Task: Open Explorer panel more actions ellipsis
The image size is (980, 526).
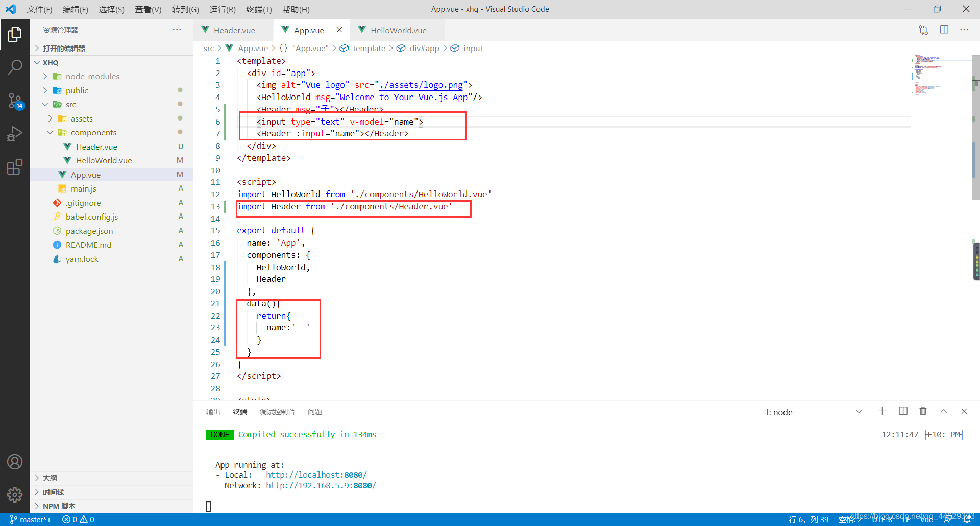Action: [177, 30]
